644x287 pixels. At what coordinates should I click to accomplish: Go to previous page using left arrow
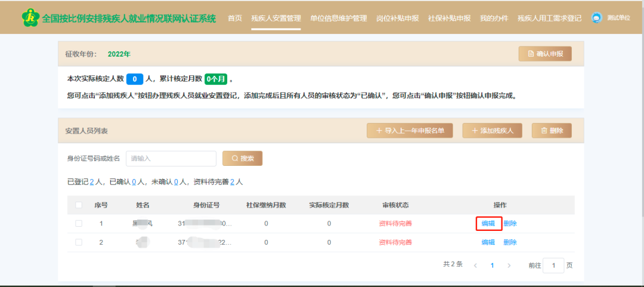click(x=475, y=266)
